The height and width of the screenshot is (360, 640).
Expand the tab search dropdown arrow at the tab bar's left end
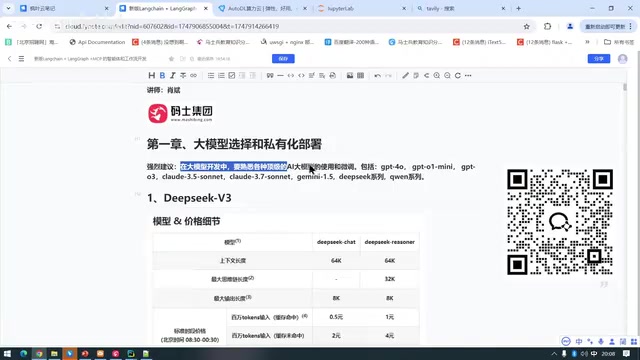[8, 8]
